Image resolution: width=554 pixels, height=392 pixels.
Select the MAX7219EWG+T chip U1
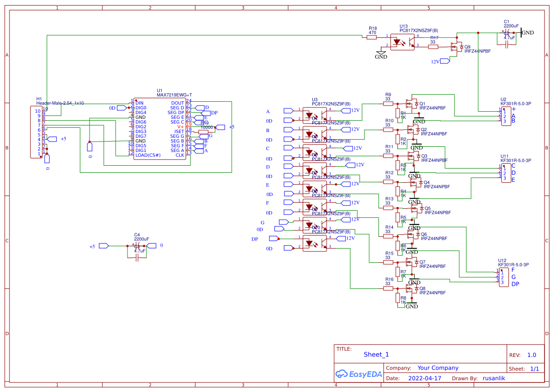click(159, 129)
